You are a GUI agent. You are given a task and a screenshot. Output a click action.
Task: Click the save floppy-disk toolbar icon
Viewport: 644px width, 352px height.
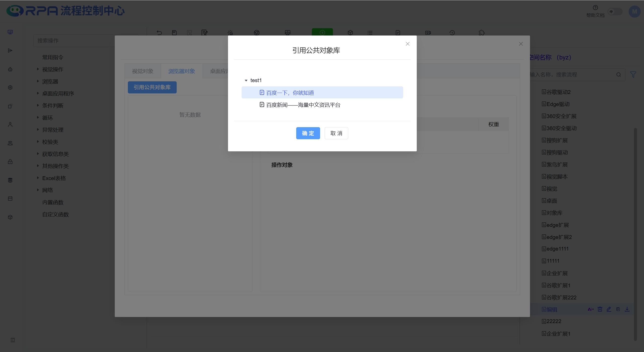pyautogui.click(x=174, y=33)
